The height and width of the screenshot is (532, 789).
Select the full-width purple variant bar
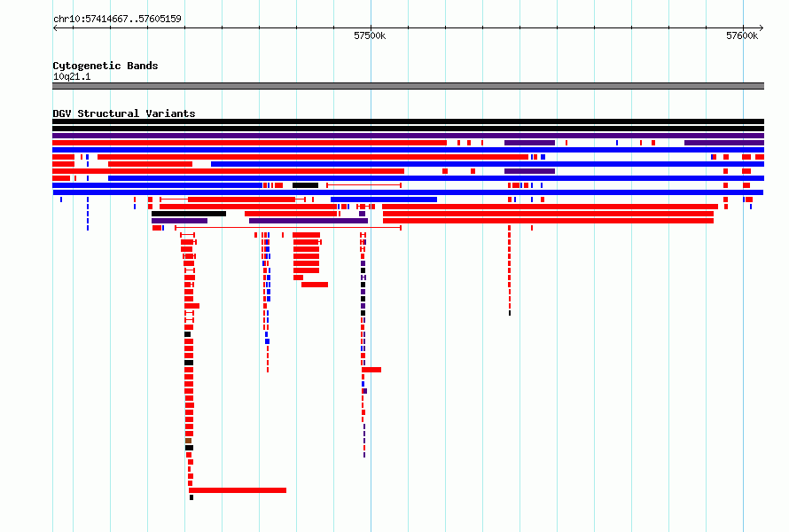408,136
